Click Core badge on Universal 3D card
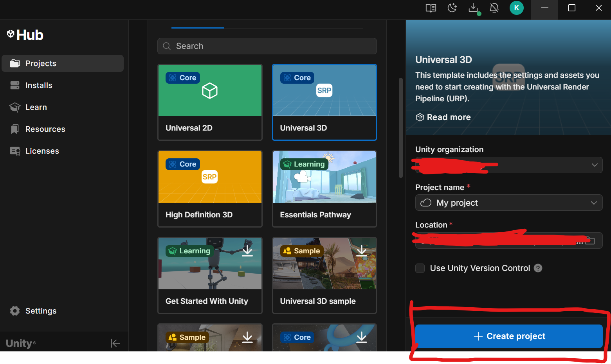Image resolution: width=611 pixels, height=364 pixels. point(297,78)
